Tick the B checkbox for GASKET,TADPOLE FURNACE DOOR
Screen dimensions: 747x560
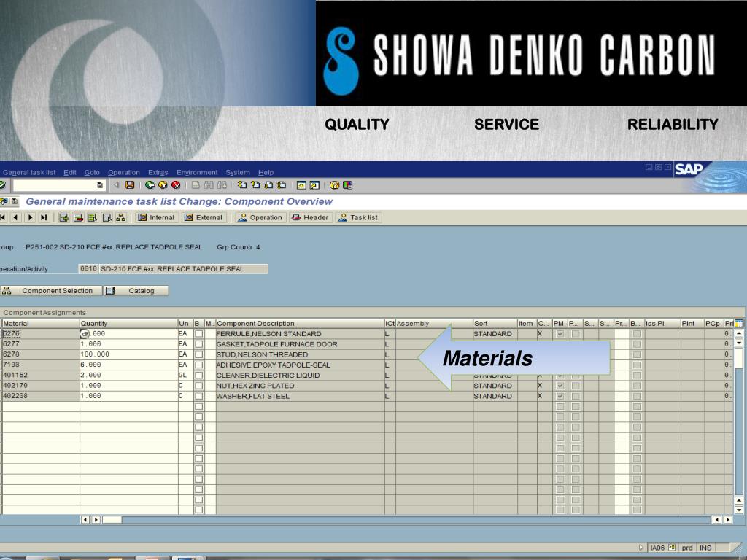pos(198,344)
